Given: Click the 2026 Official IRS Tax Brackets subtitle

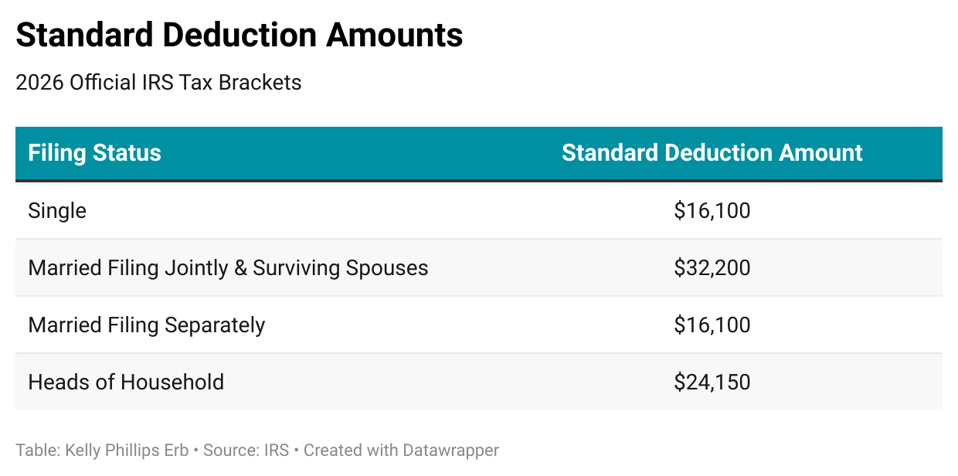Looking at the screenshot, I should click(x=158, y=83).
